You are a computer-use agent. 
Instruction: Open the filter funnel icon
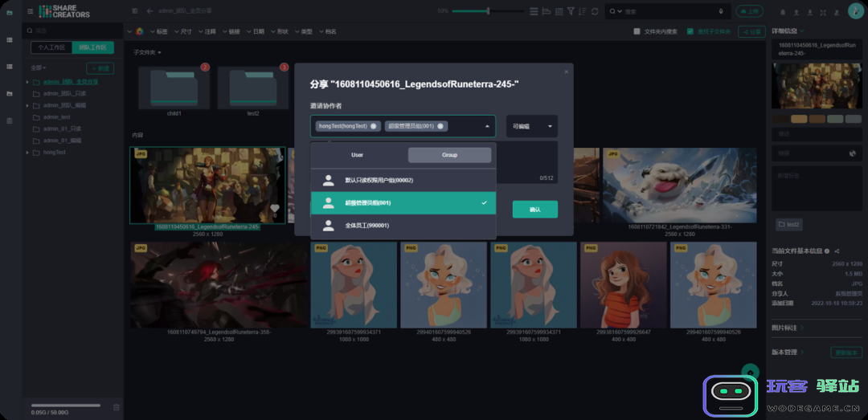571,11
